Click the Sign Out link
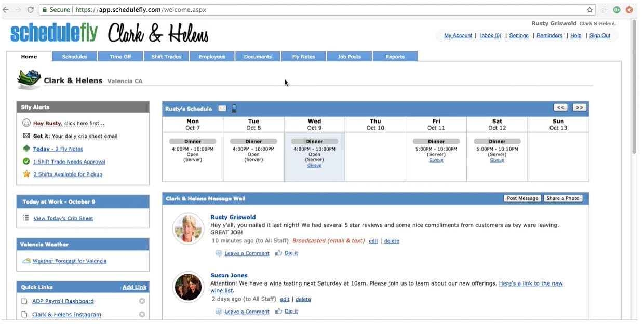The width and height of the screenshot is (644, 324). [600, 35]
